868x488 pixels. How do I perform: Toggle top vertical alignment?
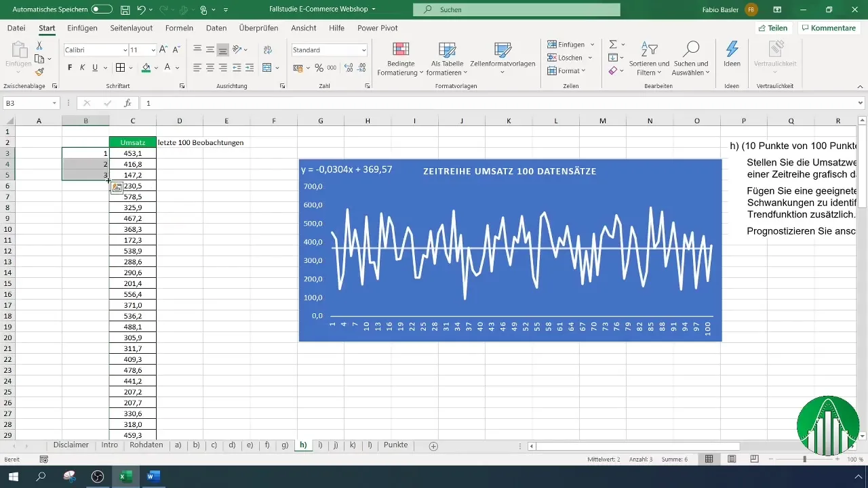197,49
